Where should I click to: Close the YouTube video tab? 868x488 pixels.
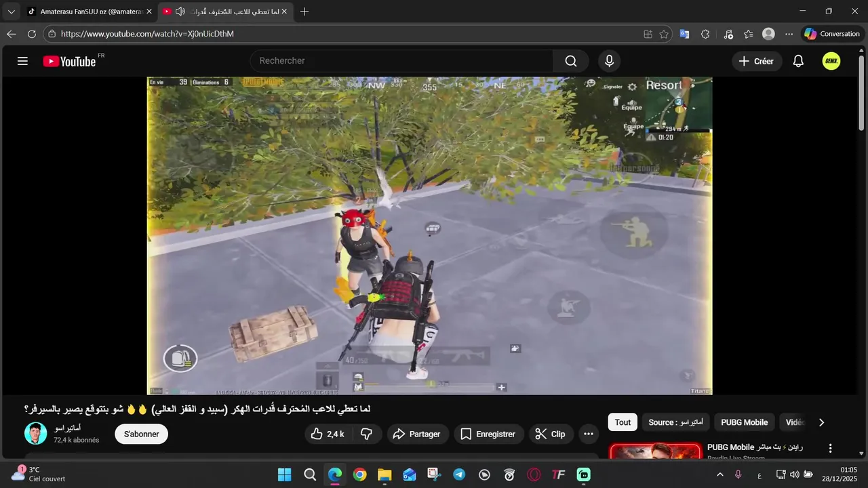coord(284,12)
